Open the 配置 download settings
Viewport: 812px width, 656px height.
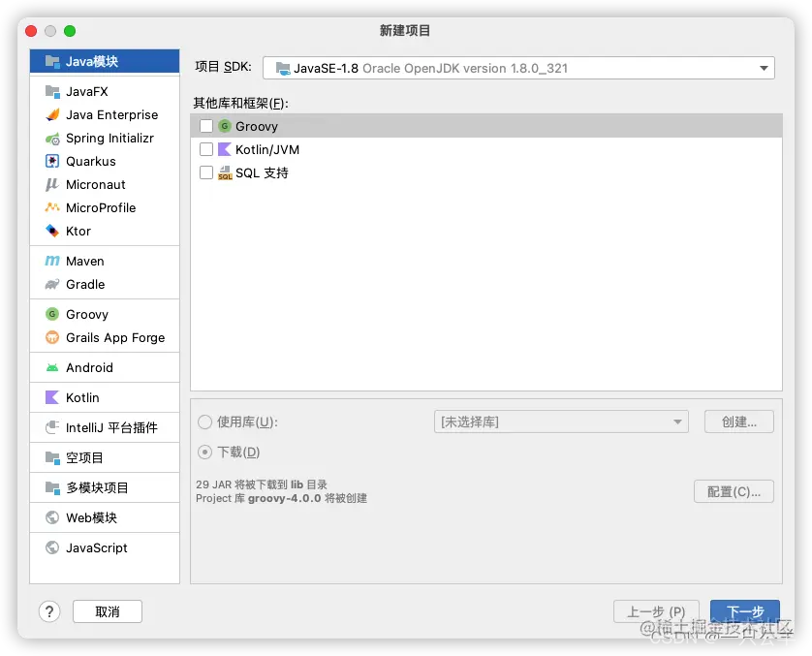[734, 491]
